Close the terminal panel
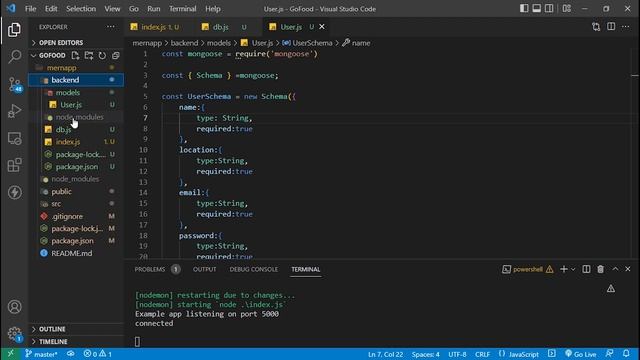640x360 pixels. pyautogui.click(x=628, y=269)
